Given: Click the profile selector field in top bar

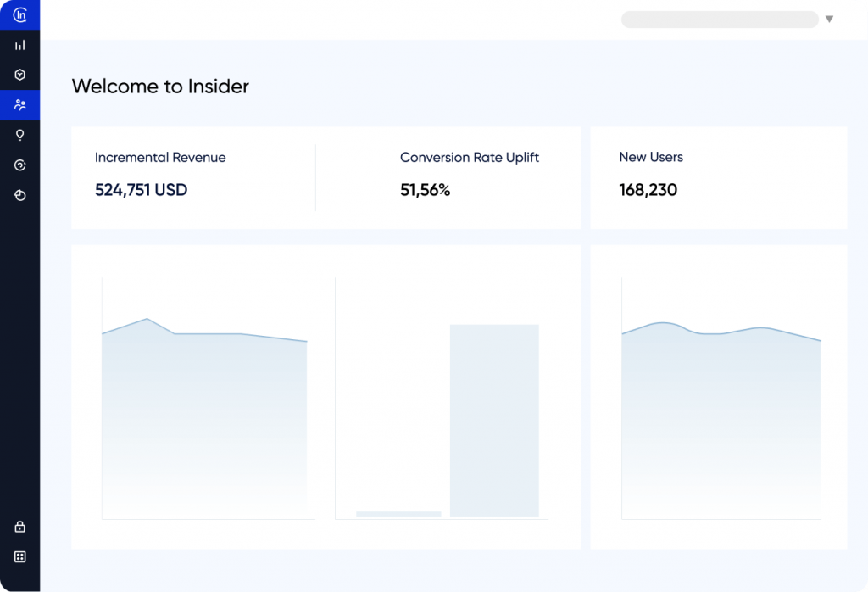Looking at the screenshot, I should (719, 19).
